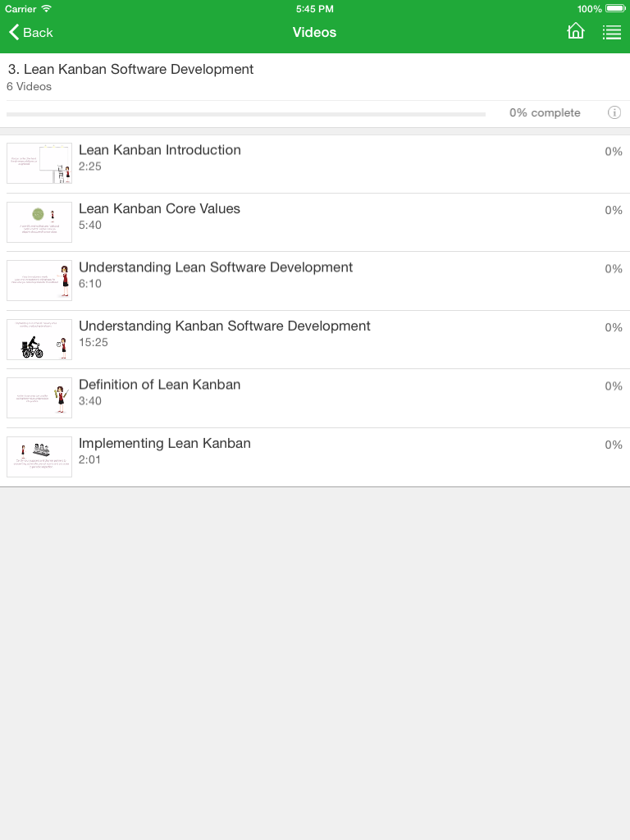
Task: Select Understanding Kanban Software Development title
Action: (x=225, y=326)
